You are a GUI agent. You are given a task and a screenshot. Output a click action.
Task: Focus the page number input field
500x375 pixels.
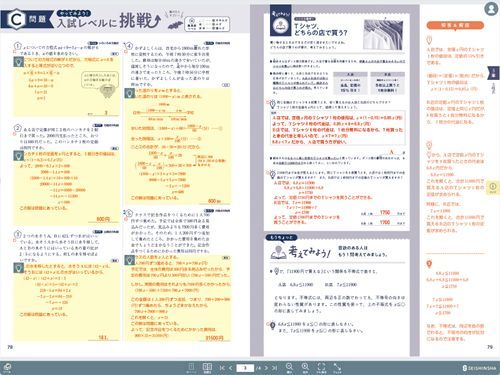tap(245, 368)
